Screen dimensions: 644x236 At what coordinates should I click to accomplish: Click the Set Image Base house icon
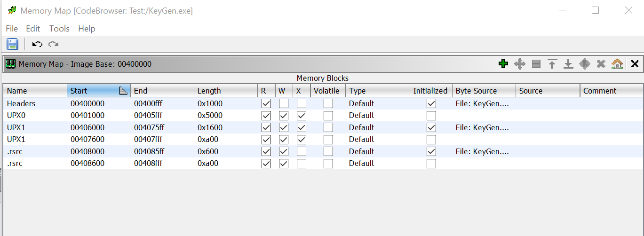point(617,64)
